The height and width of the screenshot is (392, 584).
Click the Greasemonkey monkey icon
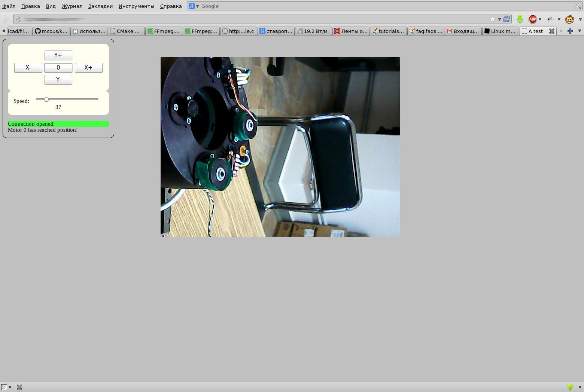(x=569, y=19)
